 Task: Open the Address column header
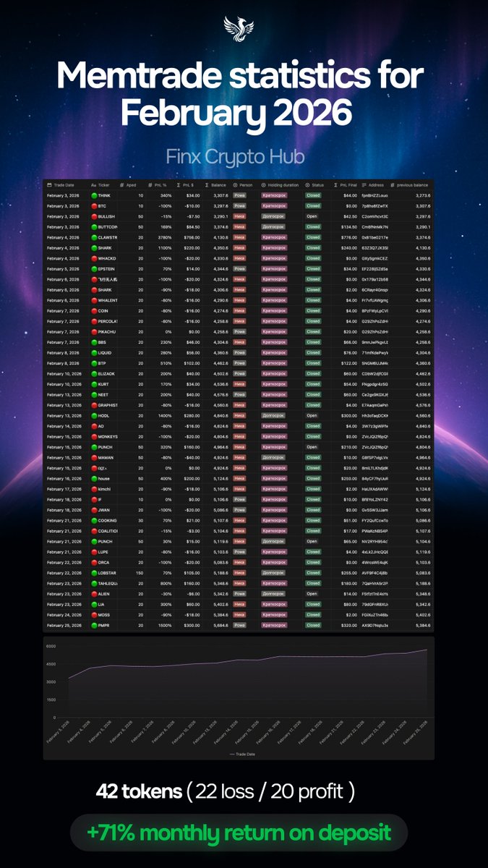(x=372, y=185)
